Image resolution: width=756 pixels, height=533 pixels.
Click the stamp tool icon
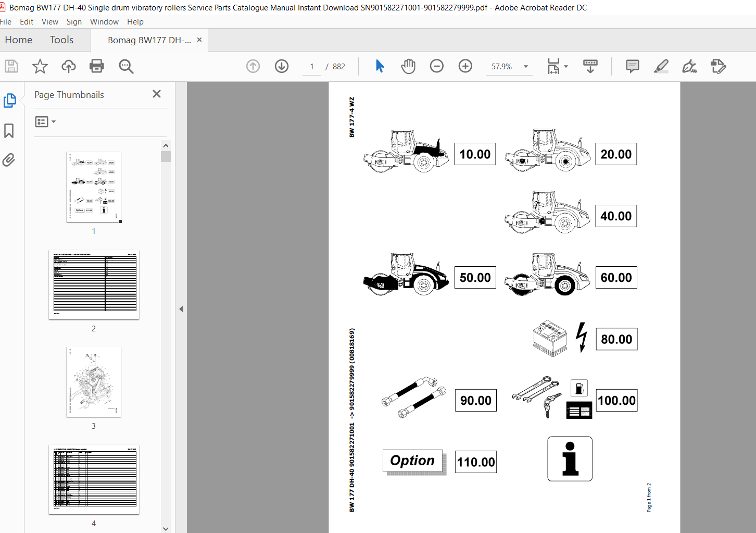pyautogui.click(x=719, y=66)
